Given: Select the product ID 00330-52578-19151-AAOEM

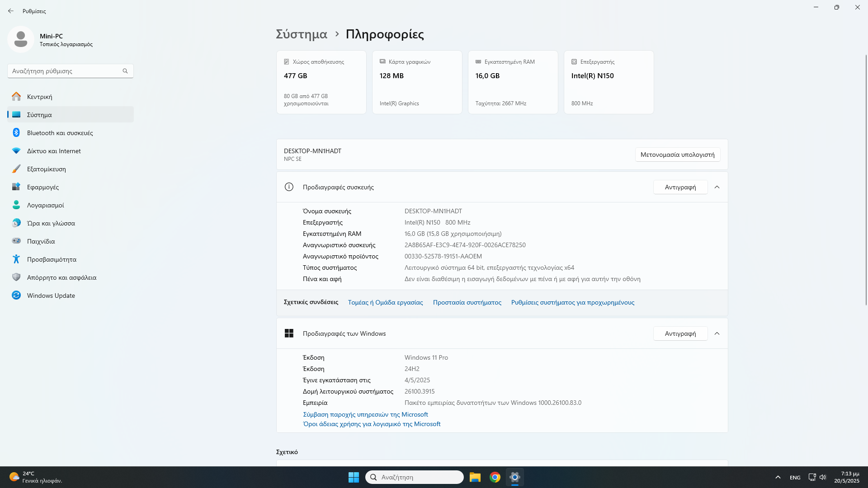Looking at the screenshot, I should (443, 256).
